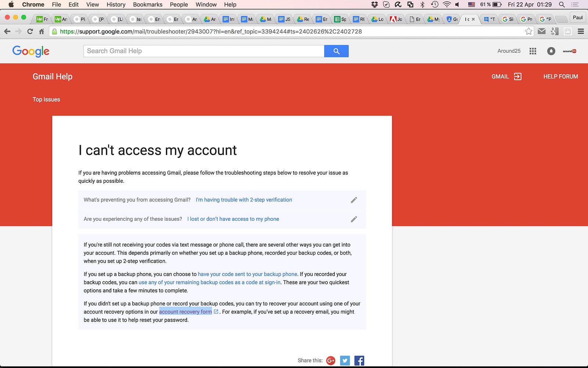Share this page on Facebook
The image size is (588, 368).
point(359,361)
